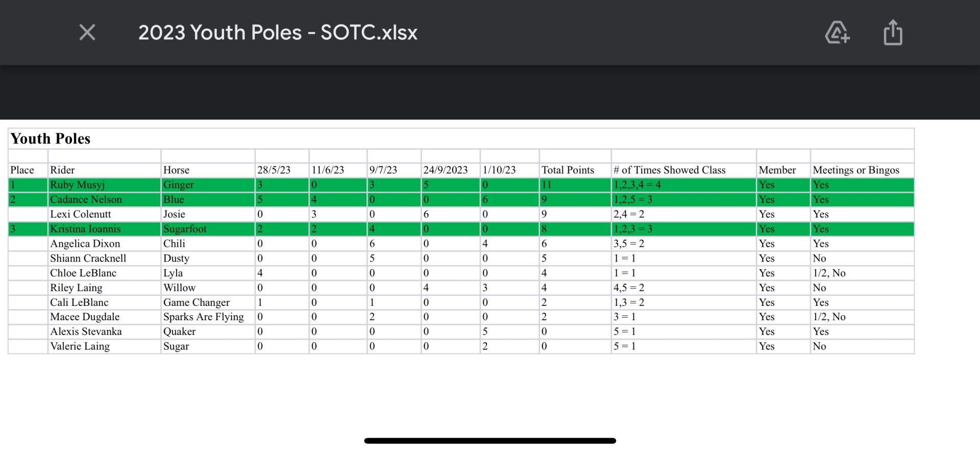Image resolution: width=980 pixels, height=453 pixels.
Task: Click the Meetings or Bingos header
Action: tap(862, 170)
